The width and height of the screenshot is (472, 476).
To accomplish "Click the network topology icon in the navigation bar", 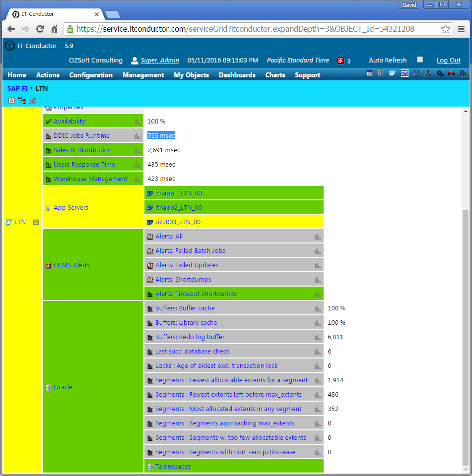I will point(428,73).
